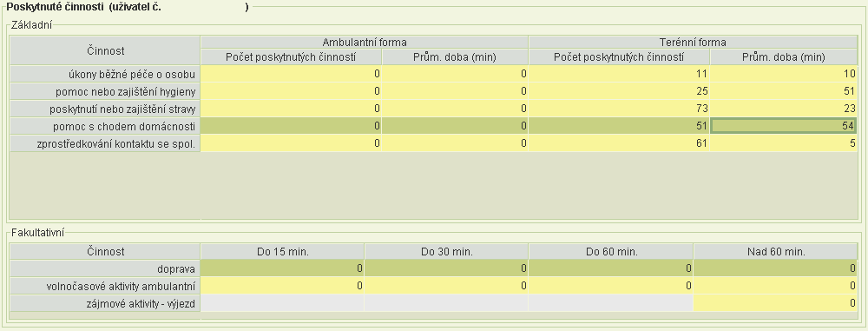Viewport: 868px width, 331px height.
Task: Select the highlighted cell with value 54
Action: pos(784,126)
